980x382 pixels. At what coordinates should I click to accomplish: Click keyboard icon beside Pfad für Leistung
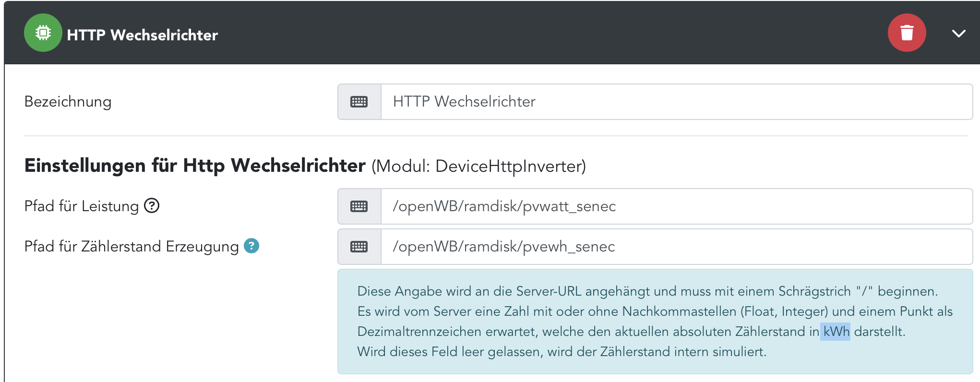[x=359, y=206]
